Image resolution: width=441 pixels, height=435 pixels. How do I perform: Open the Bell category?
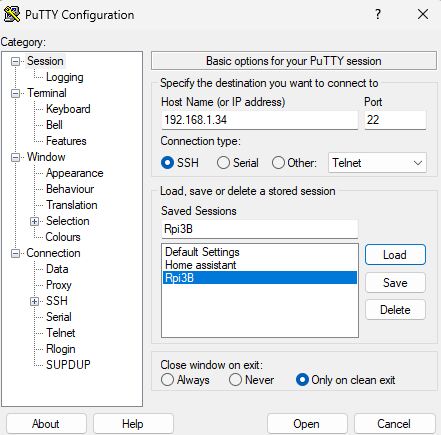click(x=54, y=125)
